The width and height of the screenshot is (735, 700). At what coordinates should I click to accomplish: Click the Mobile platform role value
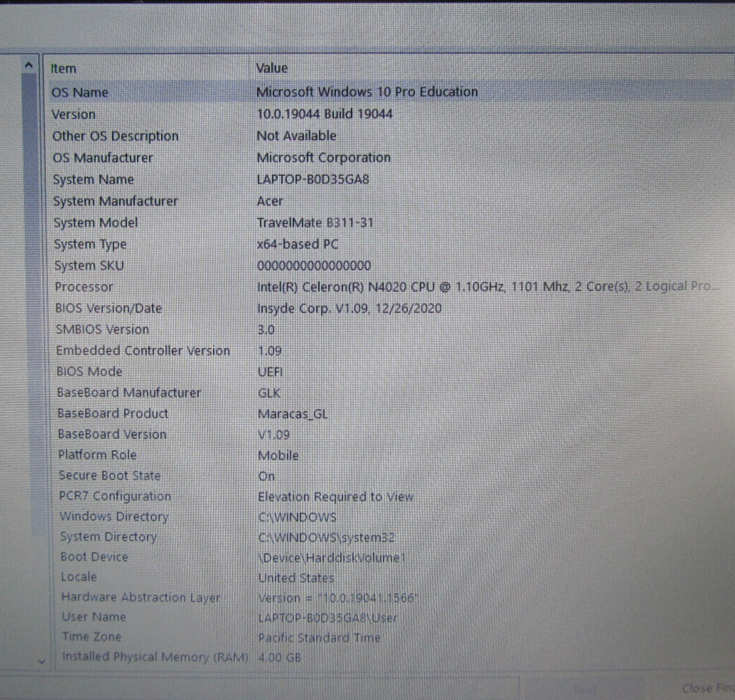(x=279, y=456)
